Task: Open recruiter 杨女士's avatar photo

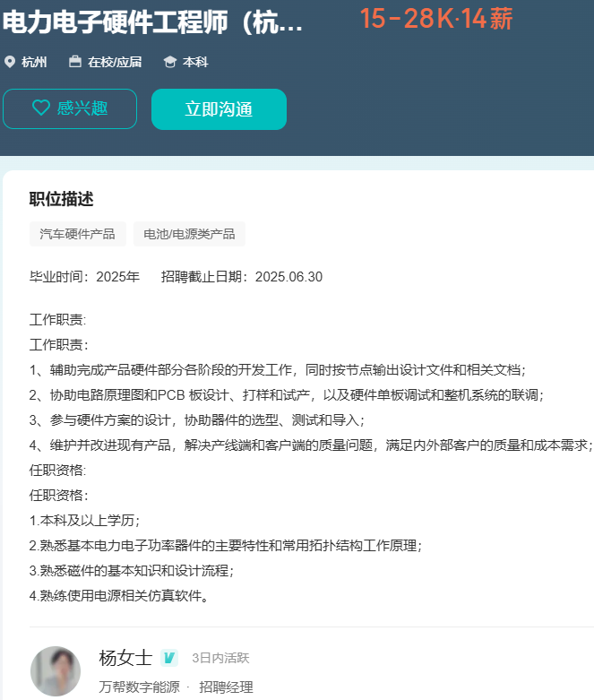Action: pos(56,670)
